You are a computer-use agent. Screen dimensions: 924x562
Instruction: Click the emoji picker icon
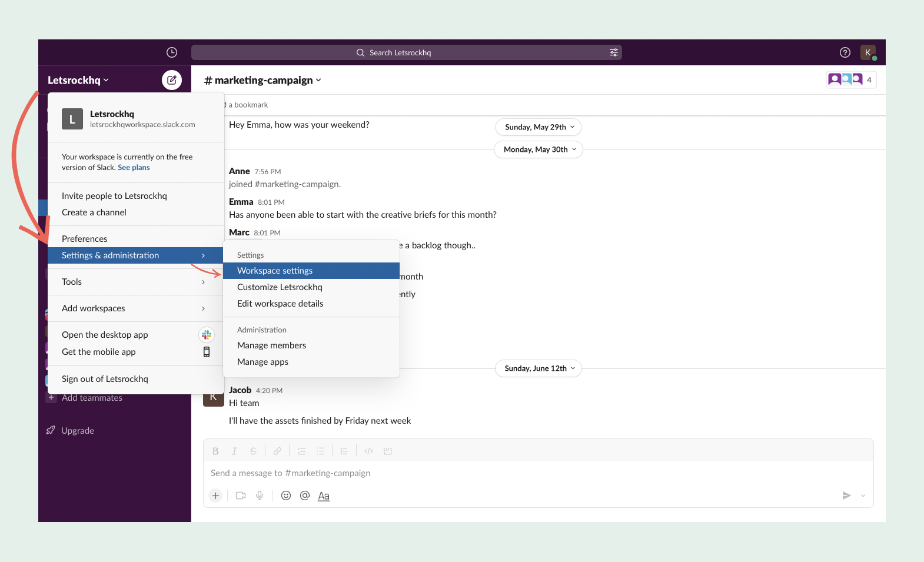[286, 496]
